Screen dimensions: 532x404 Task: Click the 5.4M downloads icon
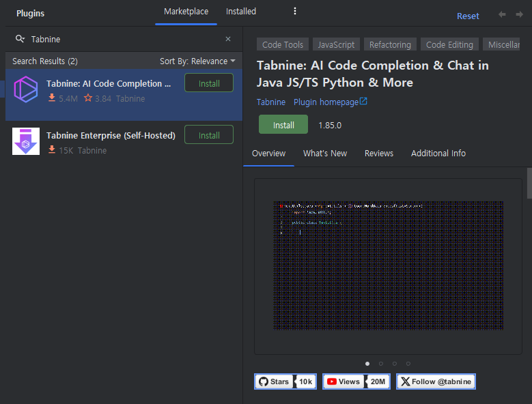click(x=52, y=98)
